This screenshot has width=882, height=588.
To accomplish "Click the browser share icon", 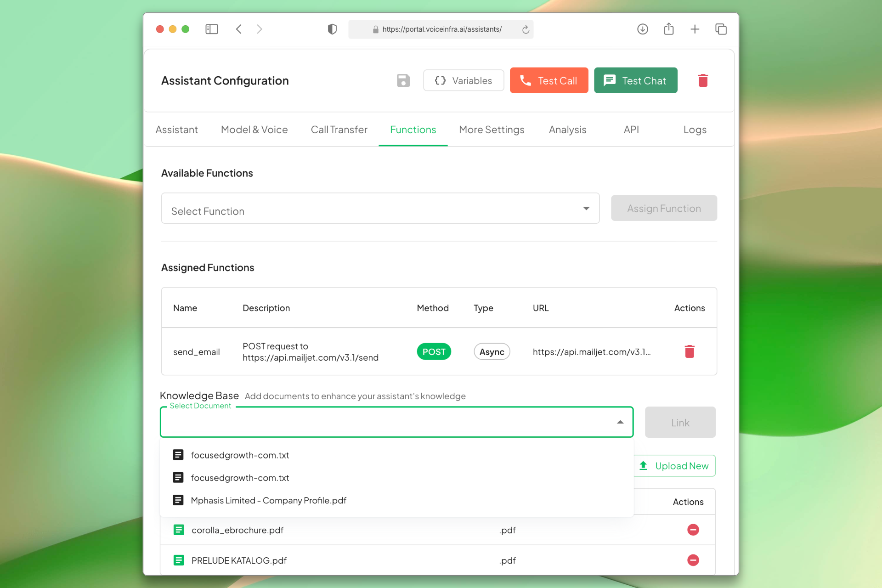I will (x=668, y=28).
